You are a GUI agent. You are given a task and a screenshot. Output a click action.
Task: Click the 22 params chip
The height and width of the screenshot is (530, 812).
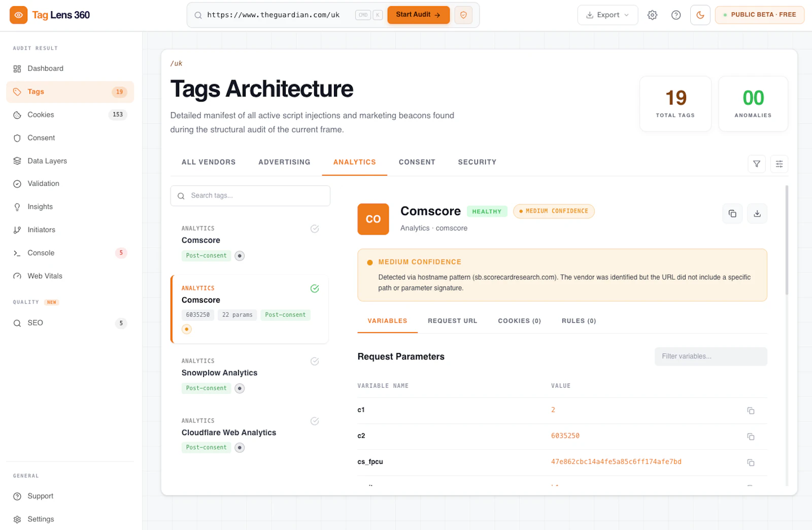tap(238, 315)
